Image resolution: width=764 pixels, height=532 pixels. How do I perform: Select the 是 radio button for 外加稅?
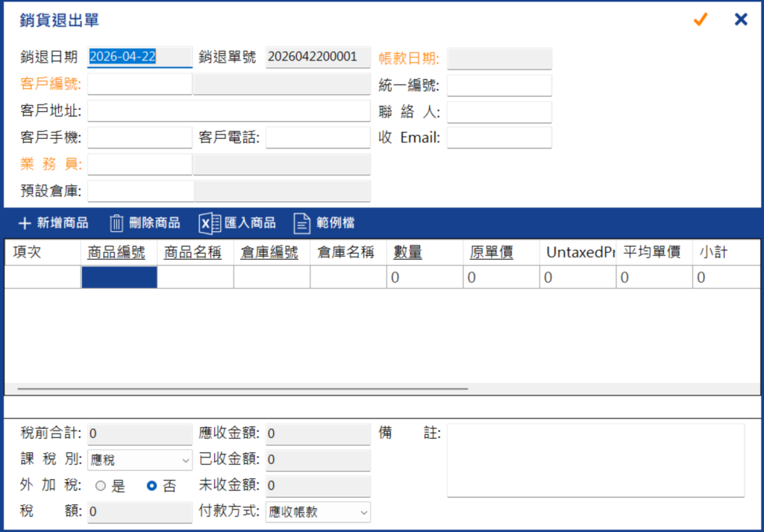101,486
